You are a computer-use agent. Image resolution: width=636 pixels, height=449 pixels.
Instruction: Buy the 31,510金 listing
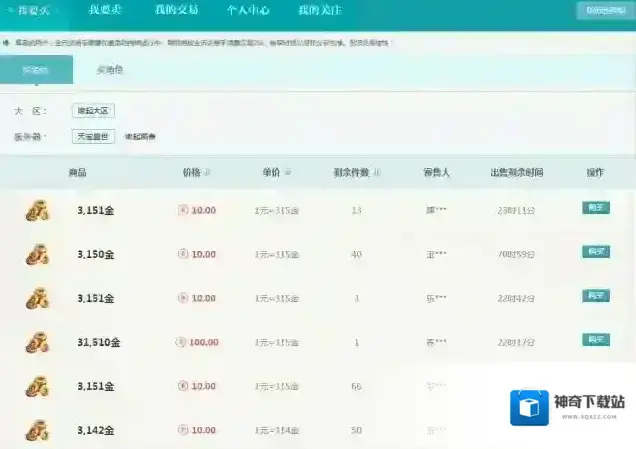point(596,339)
